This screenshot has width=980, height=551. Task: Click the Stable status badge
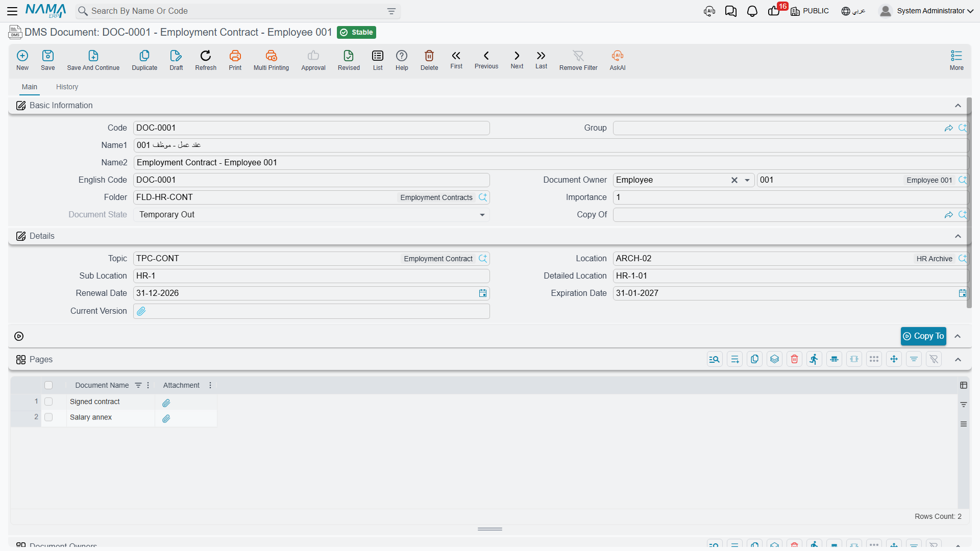pyautogui.click(x=356, y=32)
